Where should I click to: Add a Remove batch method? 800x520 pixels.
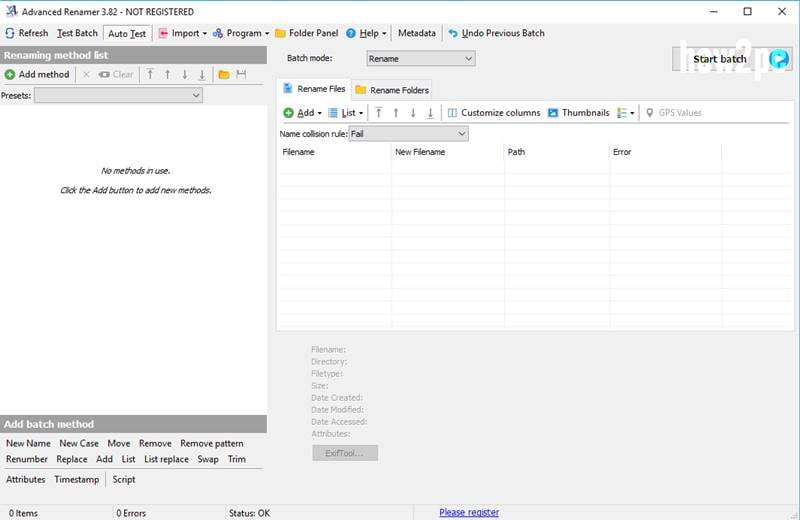(x=155, y=443)
